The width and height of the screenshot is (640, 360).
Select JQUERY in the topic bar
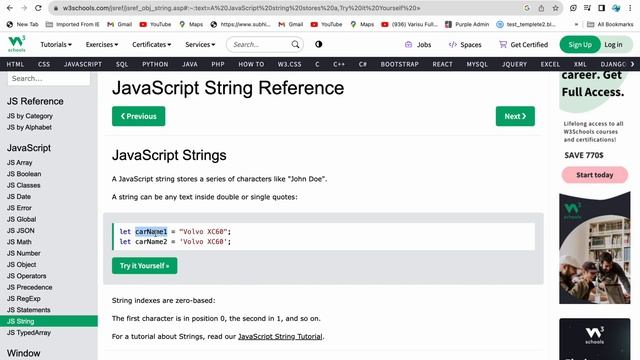(514, 64)
